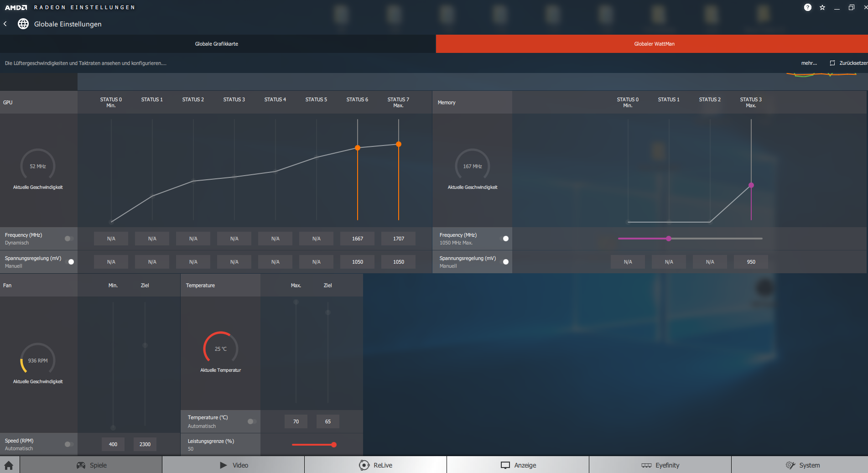This screenshot has width=868, height=473.
Task: Click the GPU STATUS 1 column header
Action: [152, 99]
